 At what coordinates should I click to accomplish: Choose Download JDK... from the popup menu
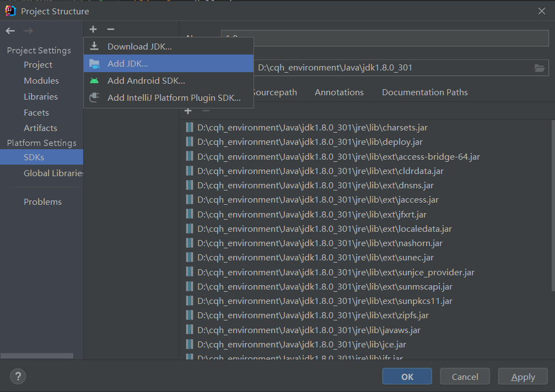169,46
